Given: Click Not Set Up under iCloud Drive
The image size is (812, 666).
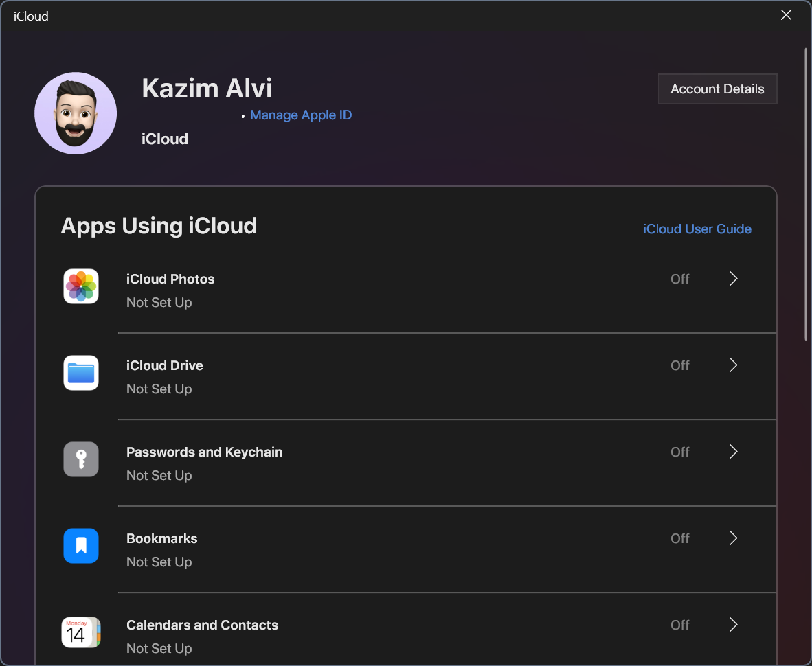Looking at the screenshot, I should (x=159, y=389).
